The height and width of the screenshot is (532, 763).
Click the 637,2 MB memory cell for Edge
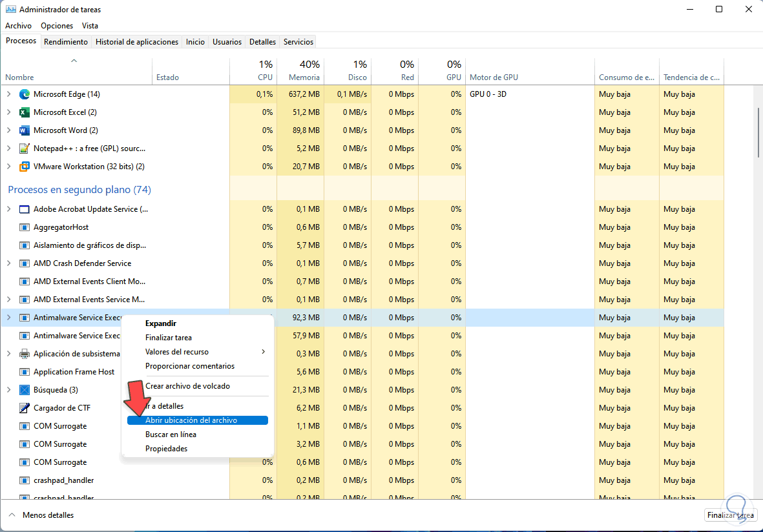coord(300,94)
